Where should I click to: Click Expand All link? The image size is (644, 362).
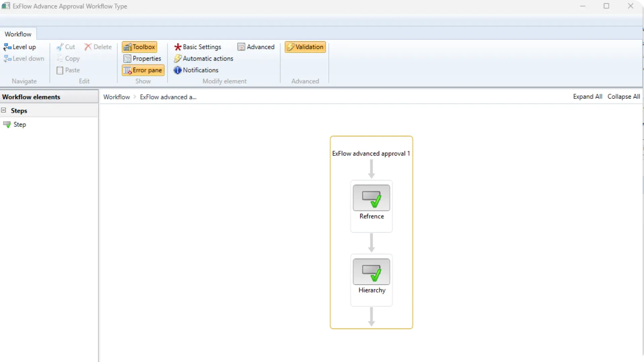pos(587,97)
